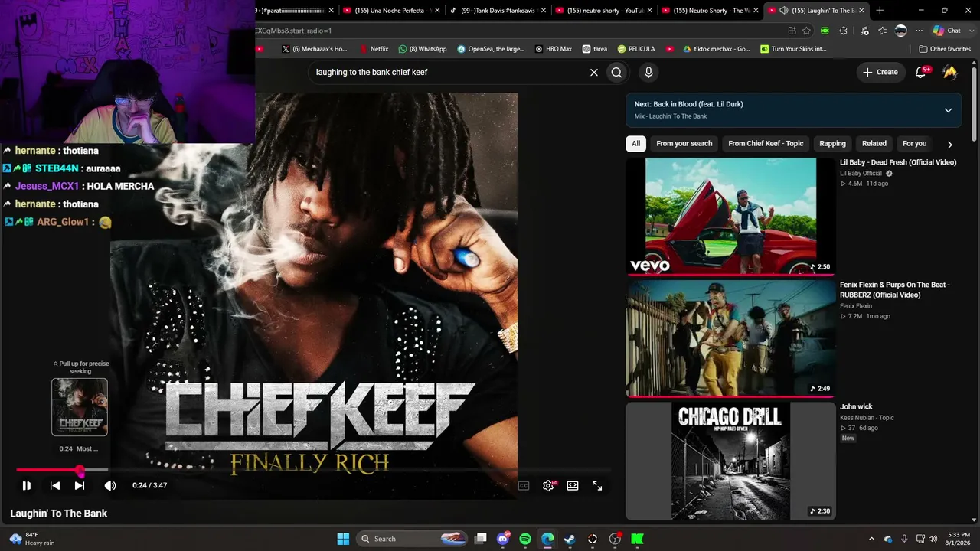This screenshot has width=980, height=551.
Task: Open the OpenSea bookmark
Action: (x=491, y=49)
